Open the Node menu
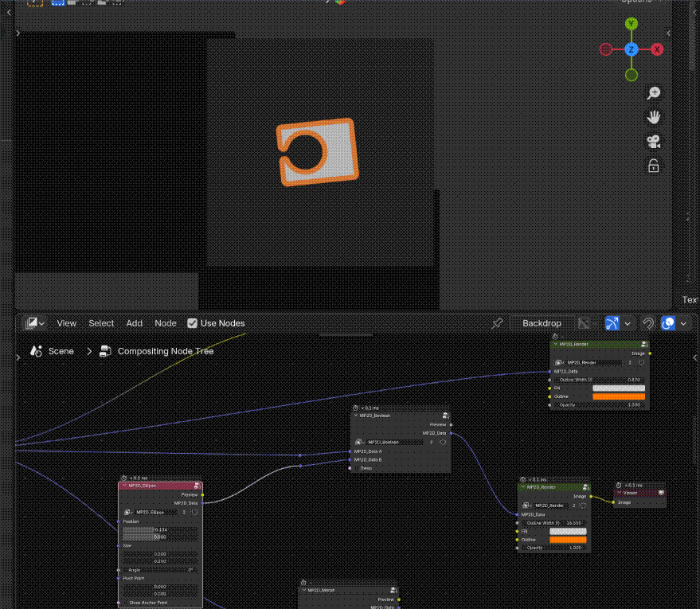700x609 pixels. click(165, 323)
